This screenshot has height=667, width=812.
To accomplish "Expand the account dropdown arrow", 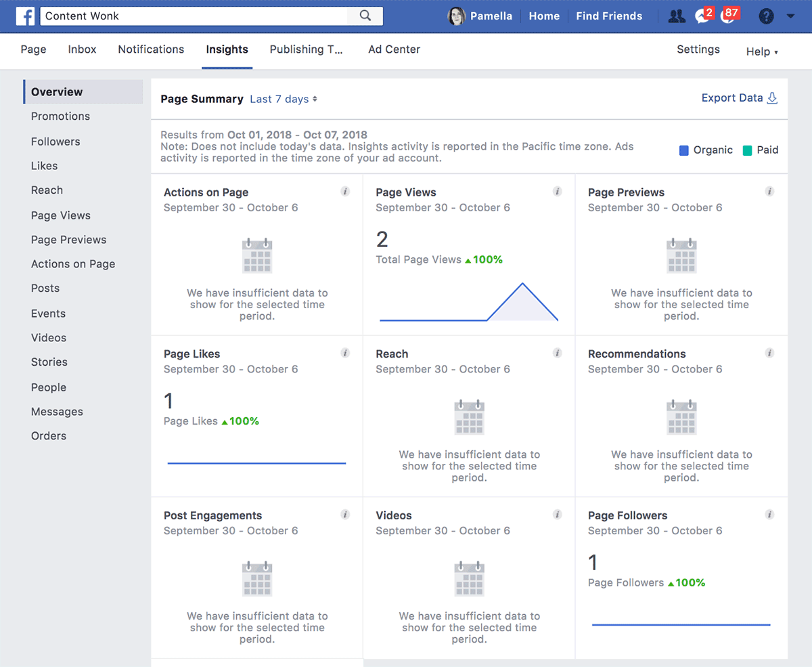I will [x=790, y=16].
